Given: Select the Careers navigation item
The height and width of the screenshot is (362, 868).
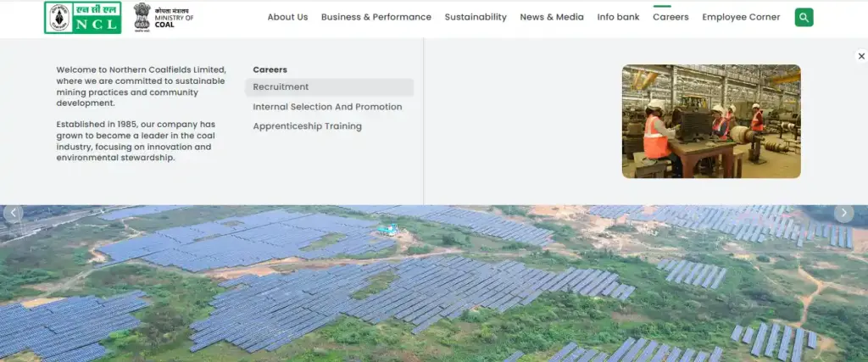Looking at the screenshot, I should coord(670,17).
